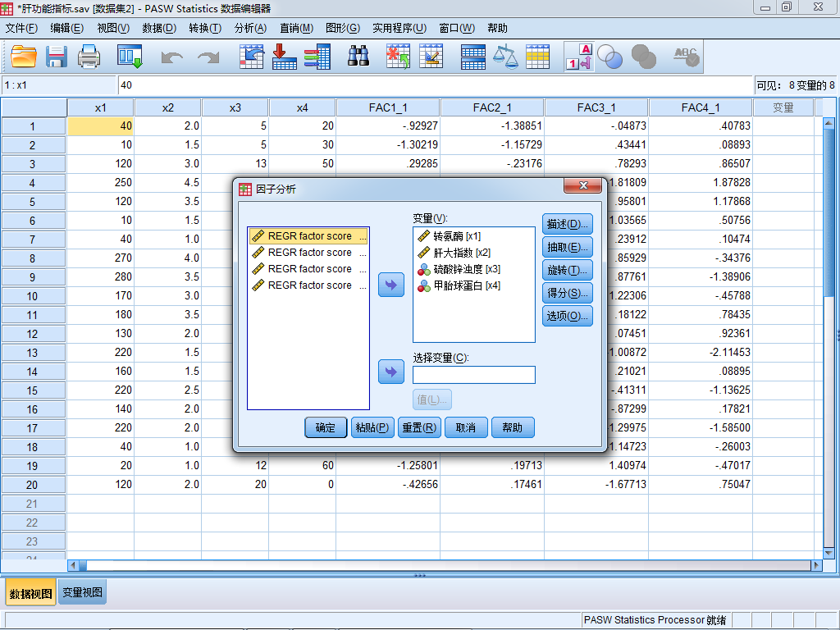Click 取消 in factor analysis dialog
The image size is (840, 630).
coord(466,427)
